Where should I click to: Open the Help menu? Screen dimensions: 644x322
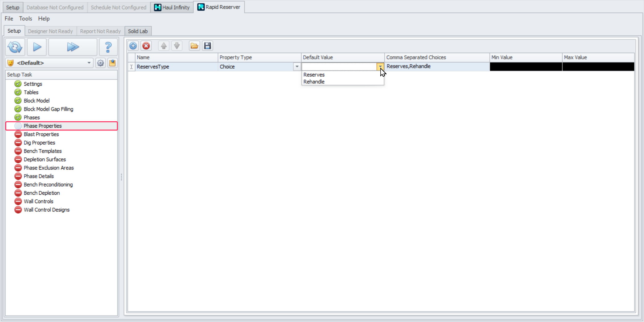click(44, 19)
